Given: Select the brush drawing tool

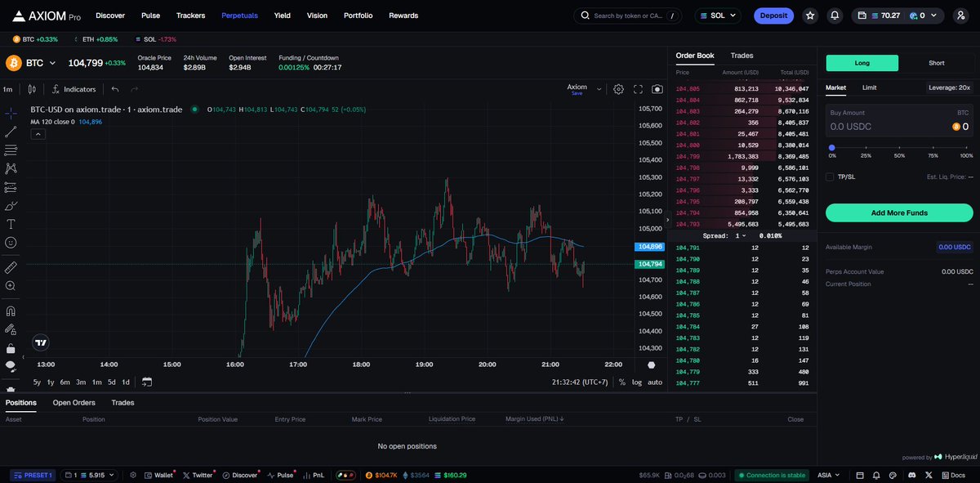Looking at the screenshot, I should (x=11, y=206).
